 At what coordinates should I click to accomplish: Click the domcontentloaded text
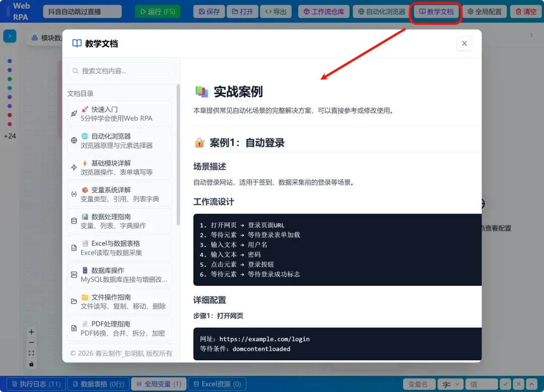(261, 349)
